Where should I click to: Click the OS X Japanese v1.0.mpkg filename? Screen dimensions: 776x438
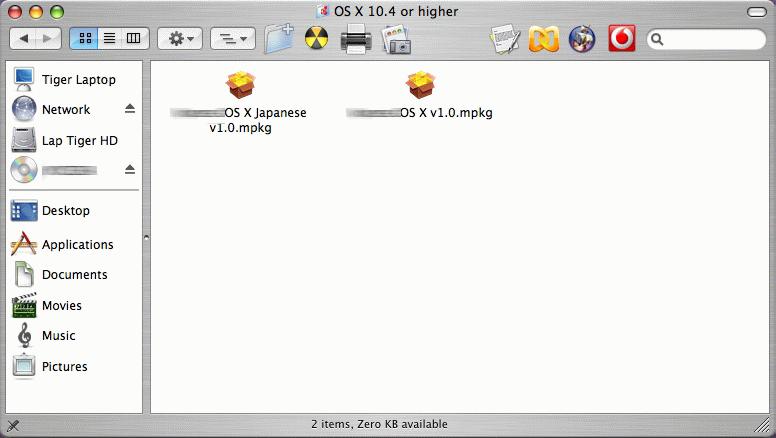pyautogui.click(x=239, y=120)
